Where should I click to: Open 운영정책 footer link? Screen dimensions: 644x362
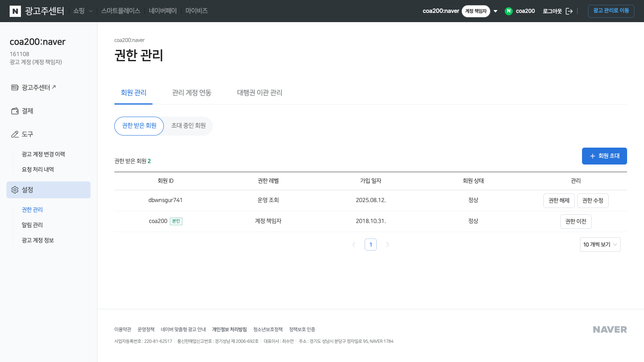(146, 329)
